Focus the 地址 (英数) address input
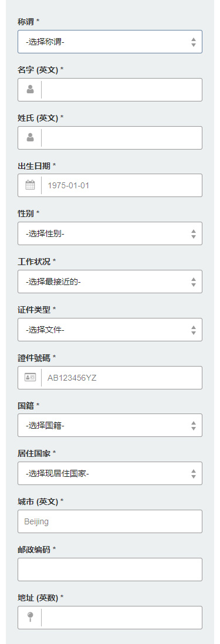Viewport: 220px width, 644px height. (x=121, y=617)
